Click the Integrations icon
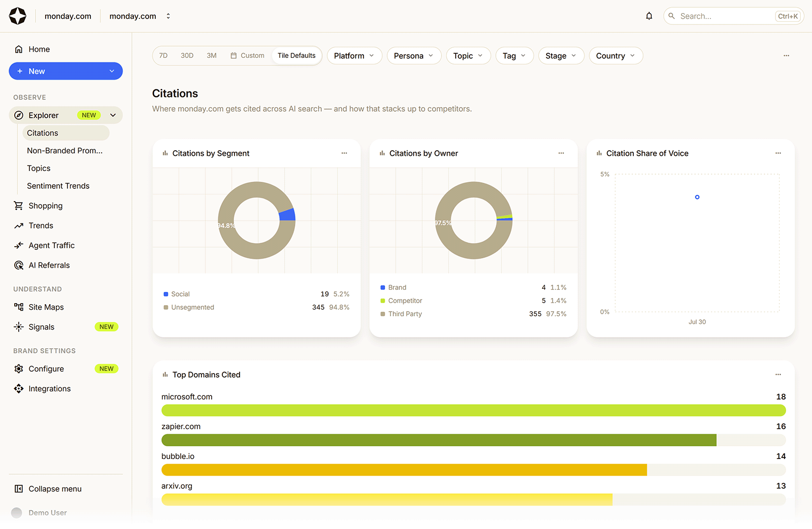 19,388
